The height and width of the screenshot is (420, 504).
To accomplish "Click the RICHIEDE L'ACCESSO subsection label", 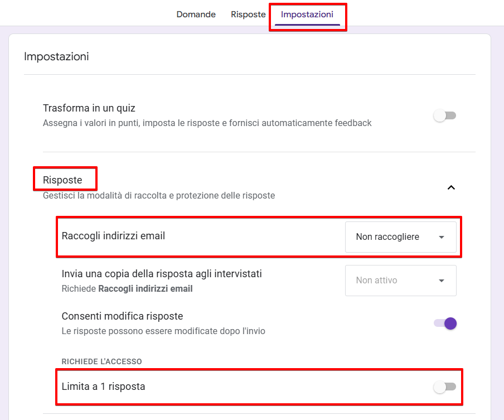I will tap(101, 361).
